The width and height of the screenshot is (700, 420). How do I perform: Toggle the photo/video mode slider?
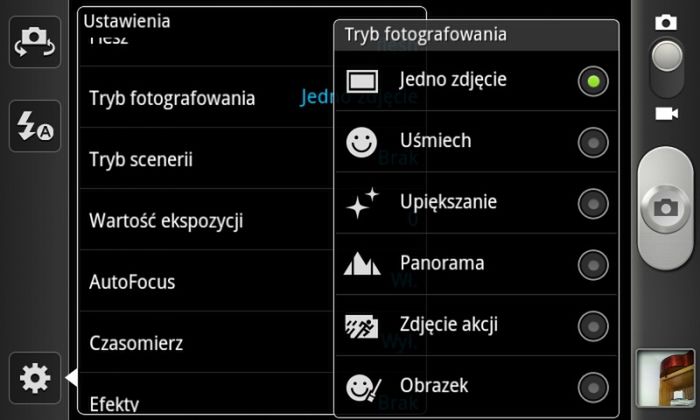point(667,66)
